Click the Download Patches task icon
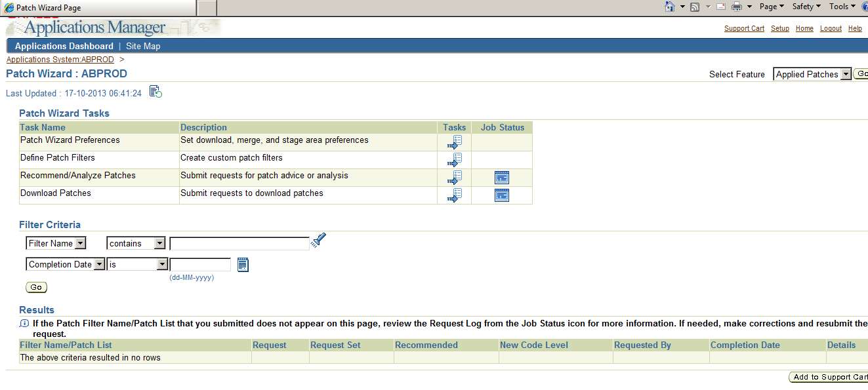The image size is (868, 390). pyautogui.click(x=455, y=194)
